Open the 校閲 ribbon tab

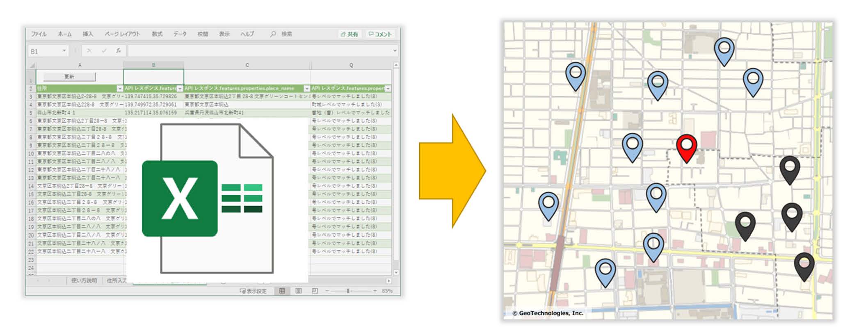[203, 34]
